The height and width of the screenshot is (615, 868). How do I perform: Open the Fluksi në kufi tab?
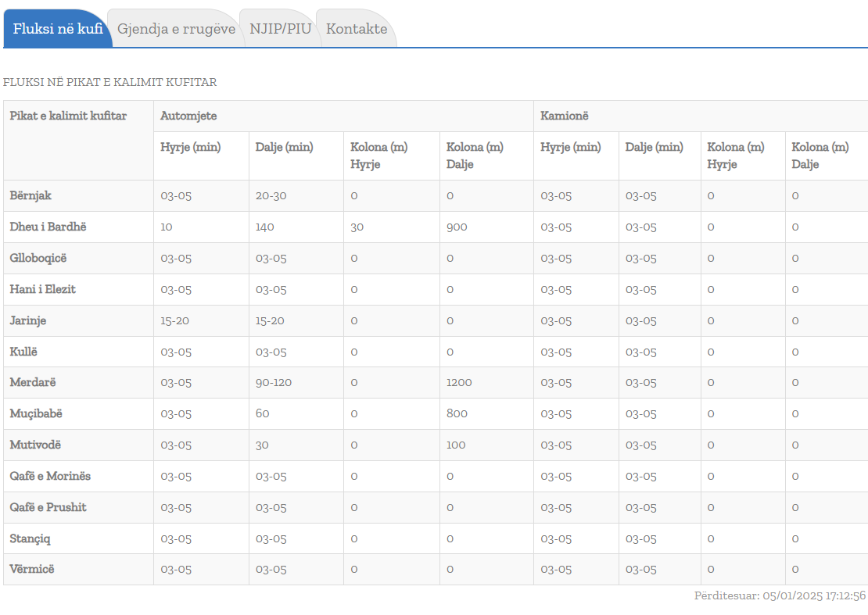pyautogui.click(x=58, y=29)
